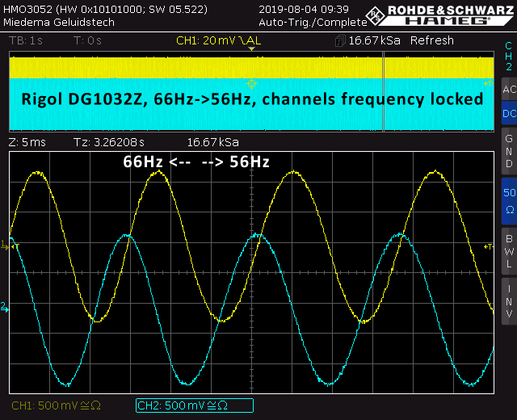Click the HMO3052 device info header
This screenshot has height=420, width=517.
(106, 9)
